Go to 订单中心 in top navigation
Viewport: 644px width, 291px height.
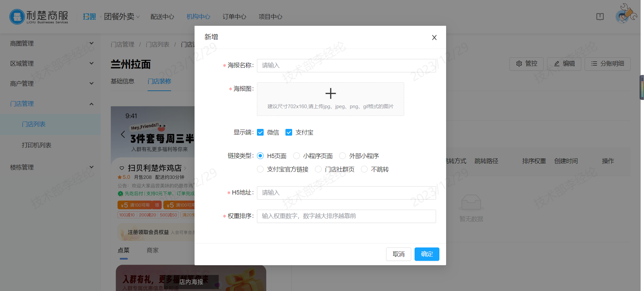click(234, 17)
